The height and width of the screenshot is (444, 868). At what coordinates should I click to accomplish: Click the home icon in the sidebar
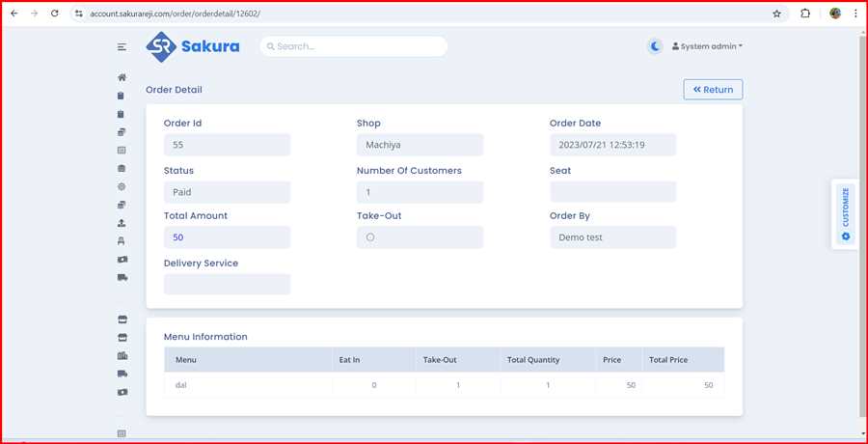point(122,77)
